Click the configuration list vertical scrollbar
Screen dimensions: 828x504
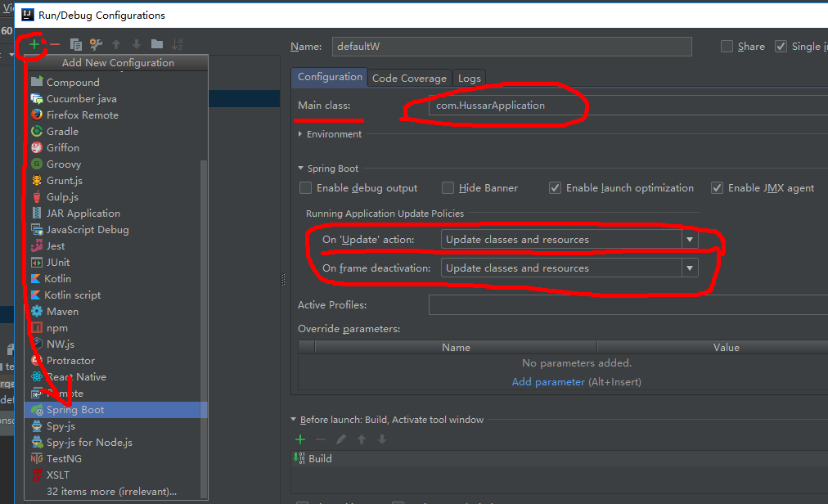204,327
